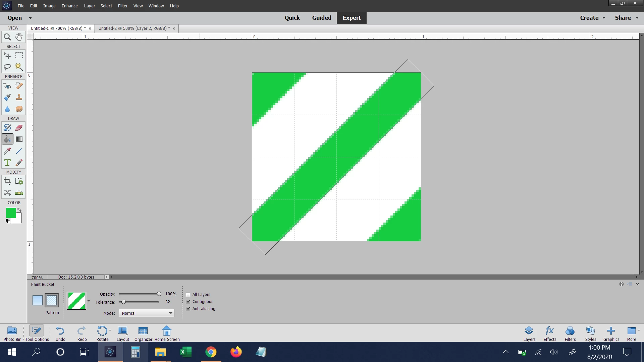
Task: Select the Crop tool
Action: pos(7,181)
